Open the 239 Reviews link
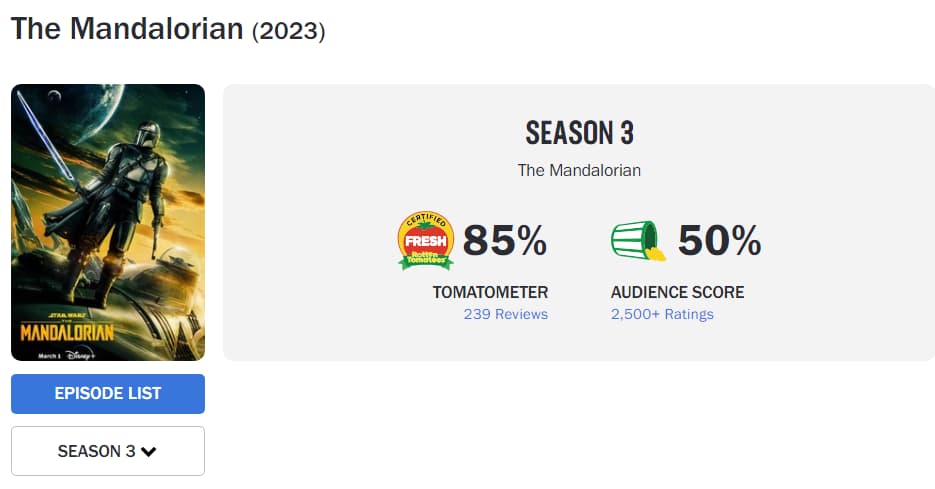Image resolution: width=935 pixels, height=489 pixels. click(x=506, y=314)
